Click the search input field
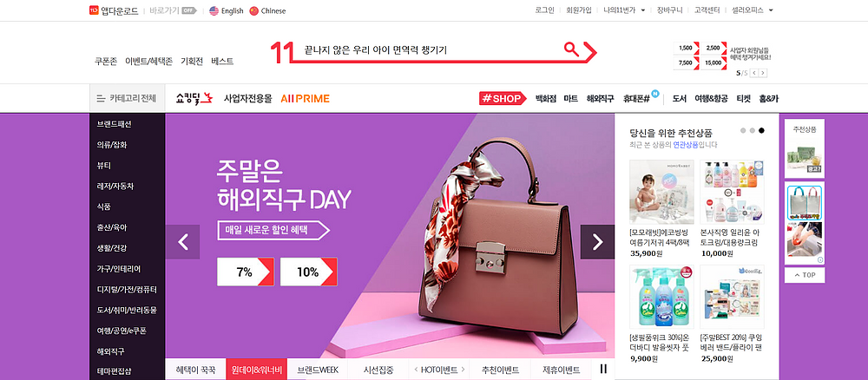The width and height of the screenshot is (868, 380). pos(431,49)
